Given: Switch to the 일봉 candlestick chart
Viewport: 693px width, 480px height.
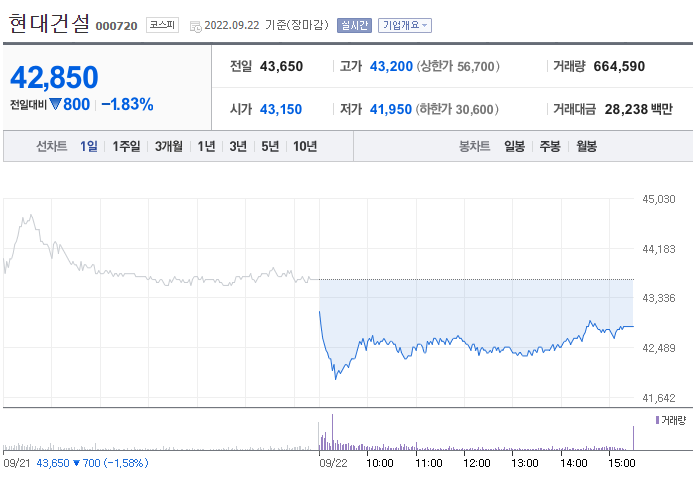Looking at the screenshot, I should pyautogui.click(x=514, y=146).
